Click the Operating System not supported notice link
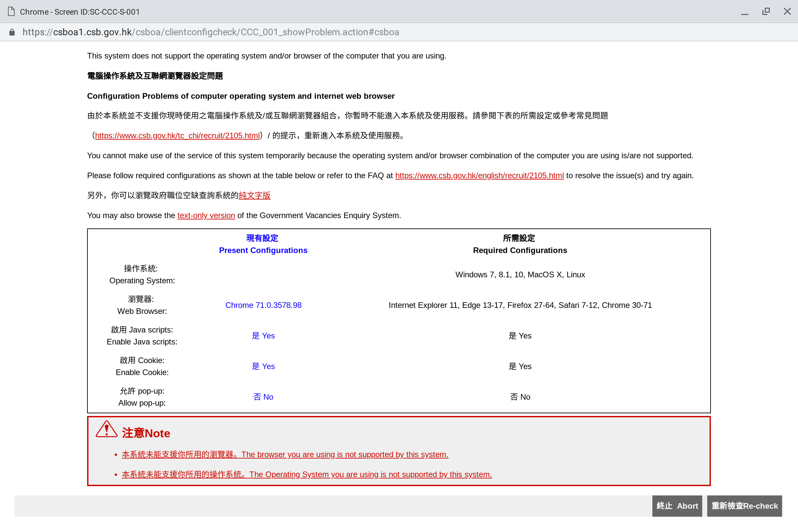This screenshot has width=798, height=532. click(x=307, y=475)
